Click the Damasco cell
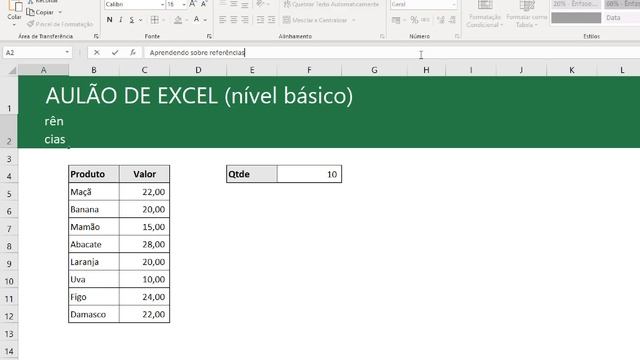640x360 pixels. [94, 314]
